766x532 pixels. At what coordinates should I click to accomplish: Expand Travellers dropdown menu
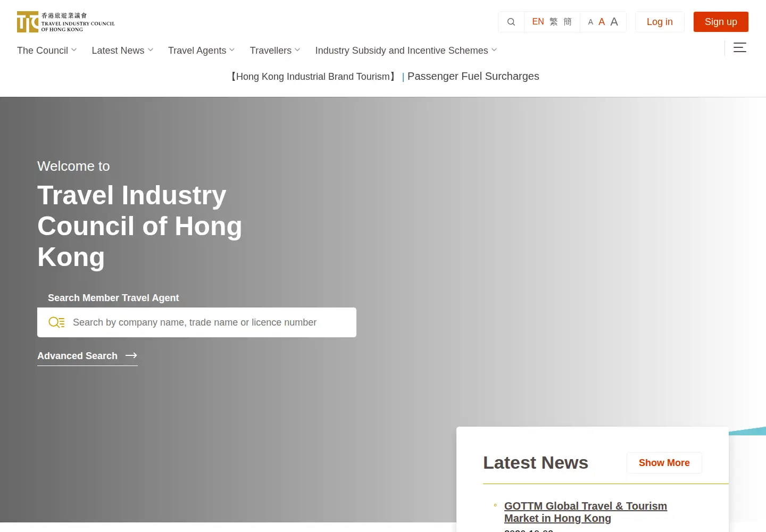pos(275,51)
